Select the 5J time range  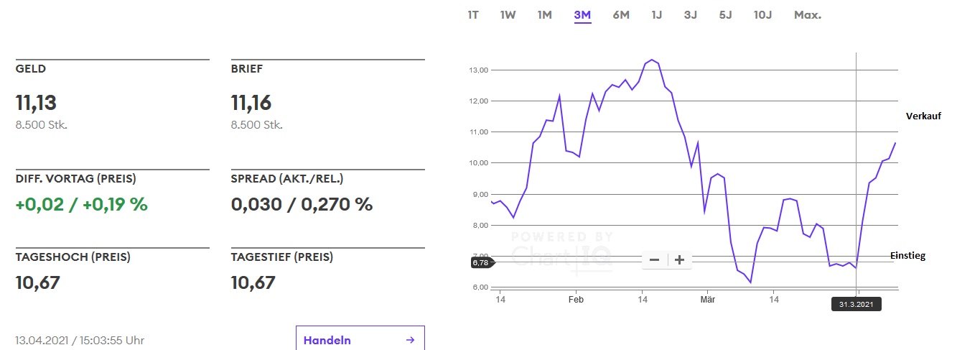(725, 15)
